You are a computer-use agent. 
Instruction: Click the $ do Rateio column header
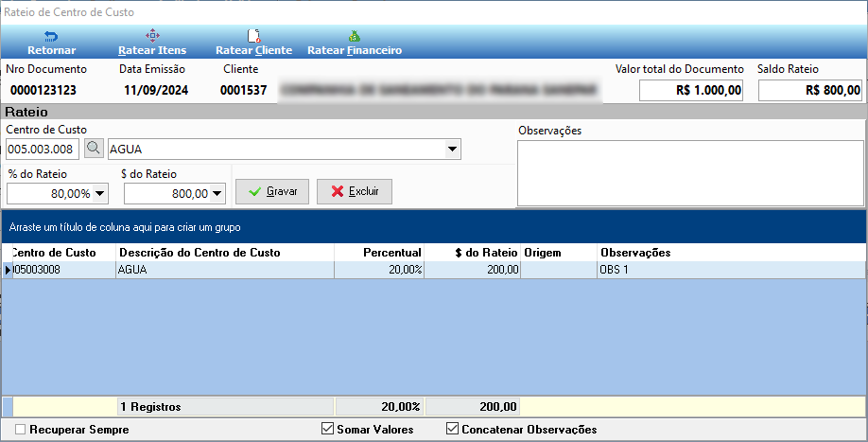coord(472,253)
